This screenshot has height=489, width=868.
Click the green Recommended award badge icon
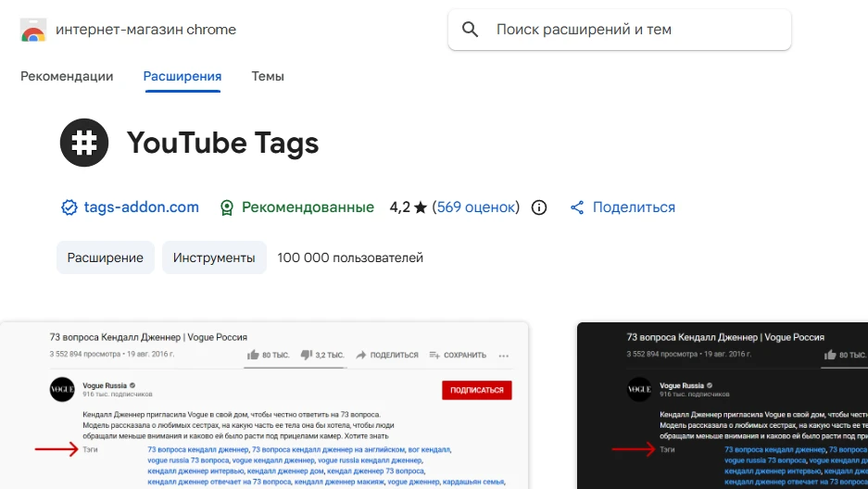pyautogui.click(x=226, y=207)
